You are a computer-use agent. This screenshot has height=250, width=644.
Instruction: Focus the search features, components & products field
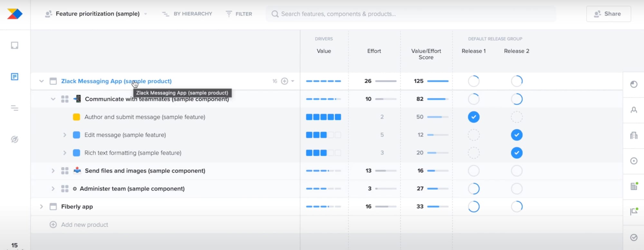[x=411, y=14]
